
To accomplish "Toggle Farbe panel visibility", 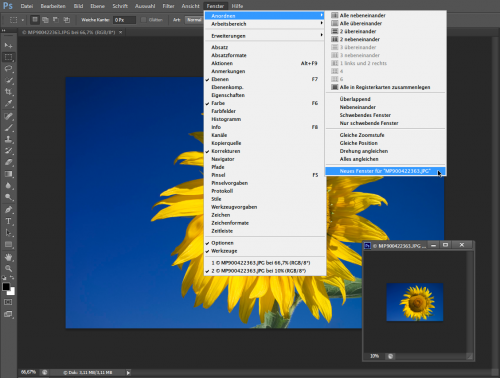I will point(265,103).
